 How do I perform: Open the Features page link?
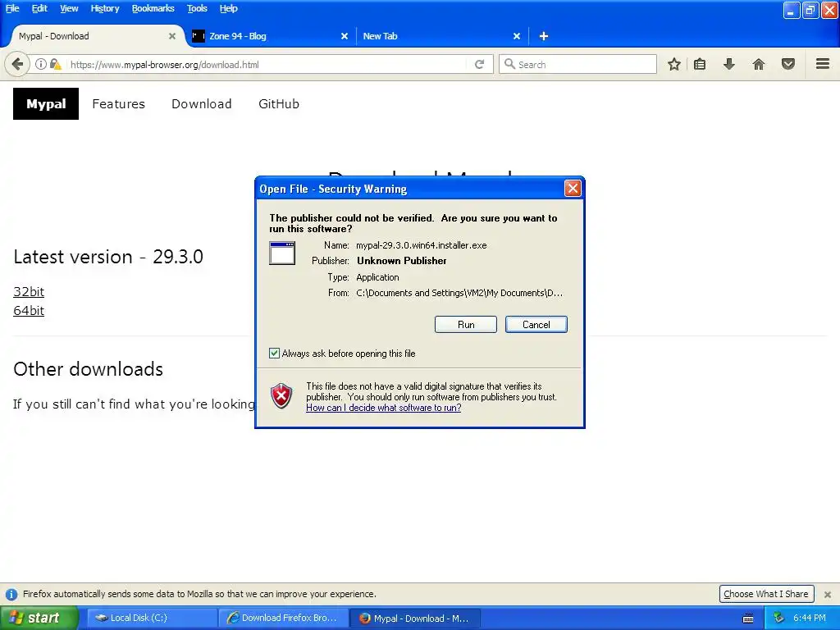118,104
